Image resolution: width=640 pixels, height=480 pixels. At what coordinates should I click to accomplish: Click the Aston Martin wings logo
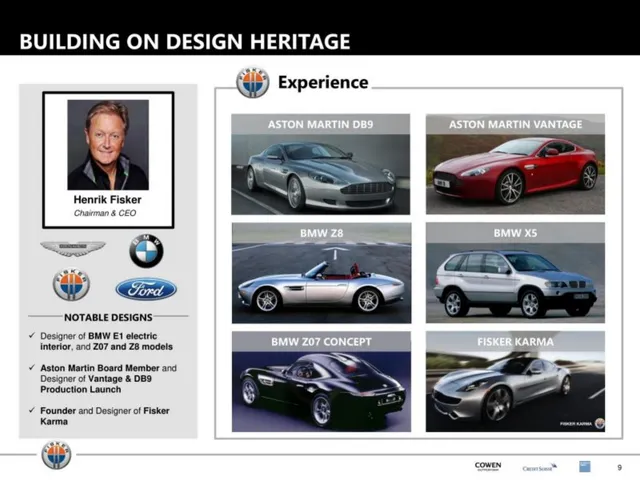(73, 248)
